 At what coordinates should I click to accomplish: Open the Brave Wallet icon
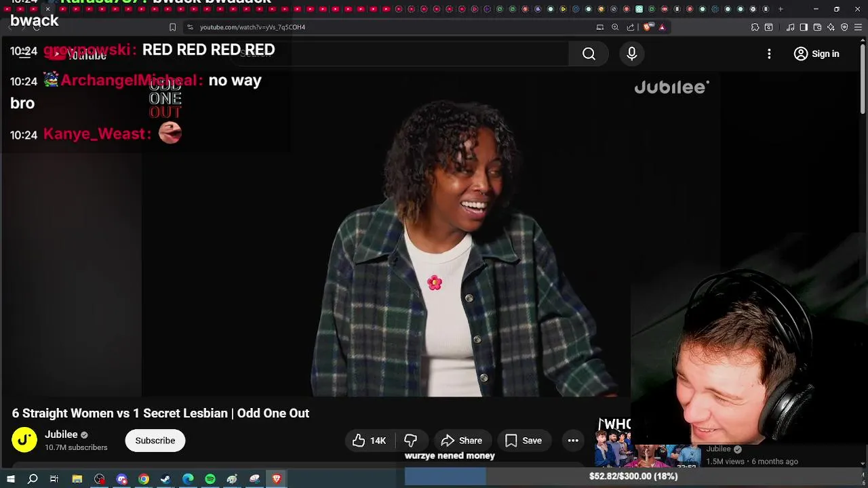point(817,27)
